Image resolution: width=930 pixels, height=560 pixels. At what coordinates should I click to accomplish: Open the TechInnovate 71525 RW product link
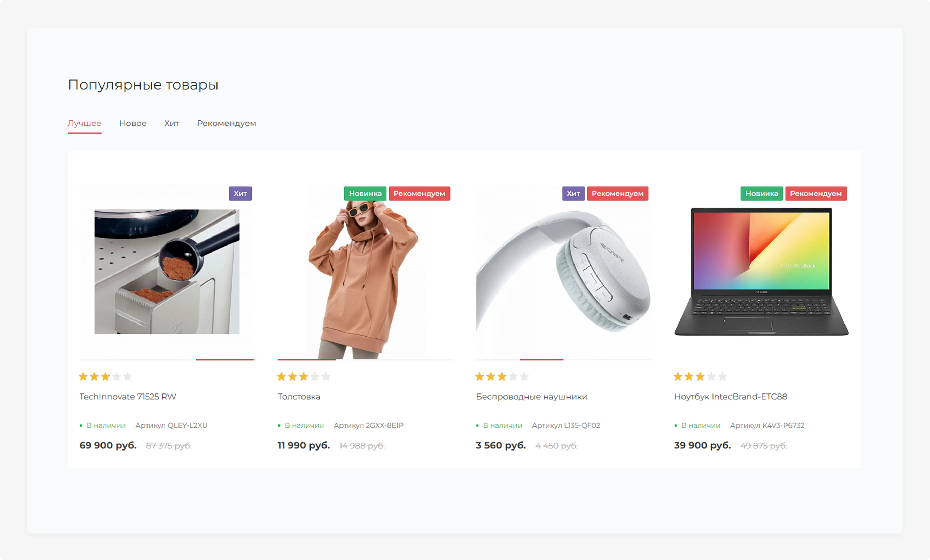click(x=128, y=397)
